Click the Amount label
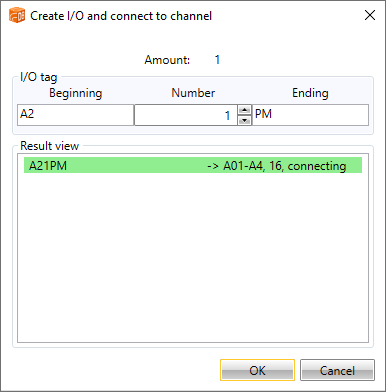The image size is (386, 392). pyautogui.click(x=167, y=60)
